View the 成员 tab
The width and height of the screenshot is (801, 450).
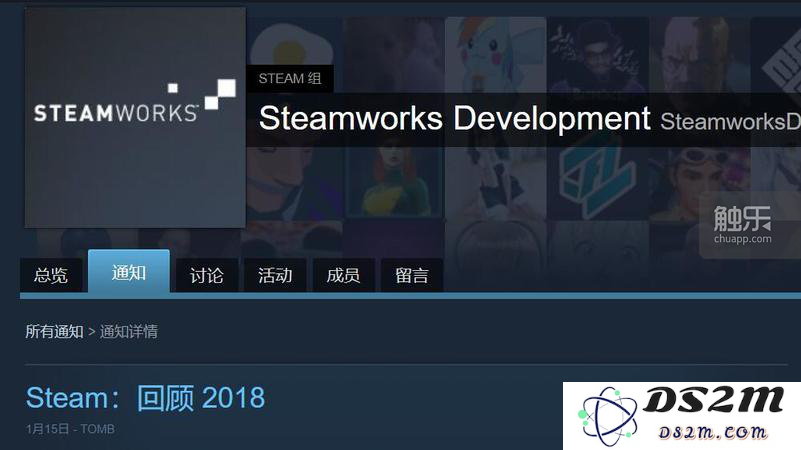click(x=343, y=275)
